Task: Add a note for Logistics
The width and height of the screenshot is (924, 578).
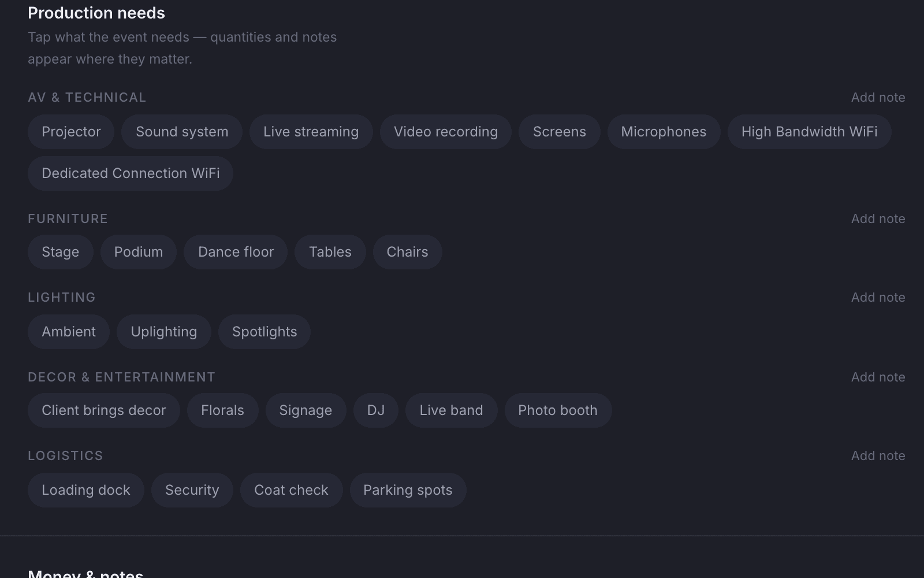Action: [878, 455]
